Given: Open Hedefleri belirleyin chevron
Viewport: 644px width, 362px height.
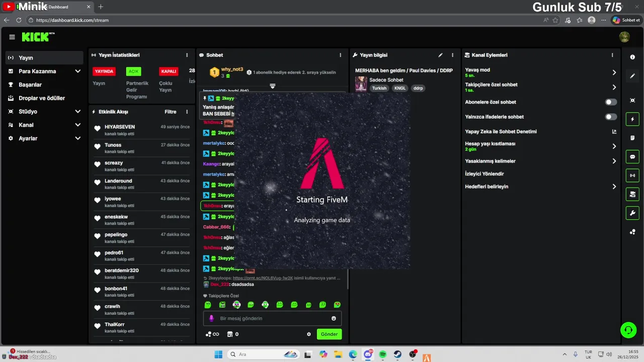Looking at the screenshot, I should (x=614, y=187).
